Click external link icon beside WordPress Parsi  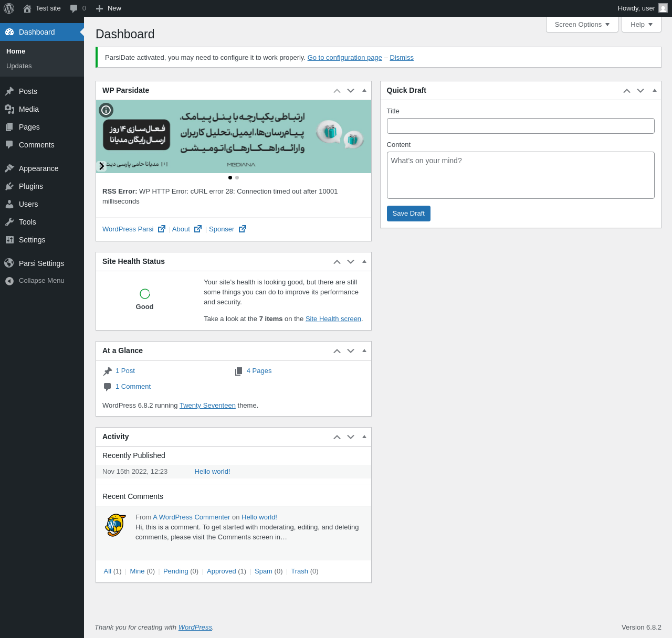[162, 229]
